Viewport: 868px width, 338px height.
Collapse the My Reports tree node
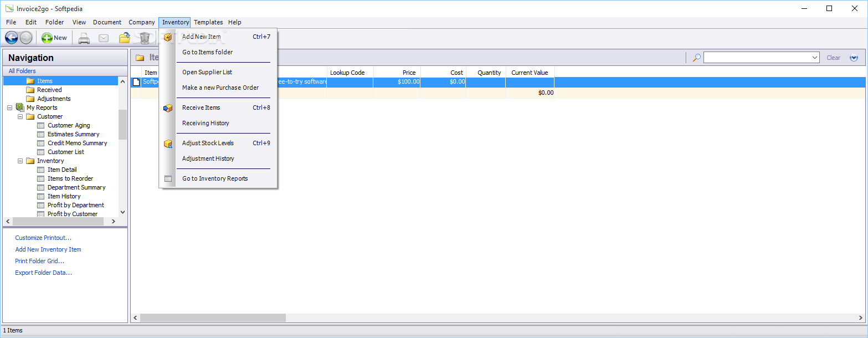(9, 107)
